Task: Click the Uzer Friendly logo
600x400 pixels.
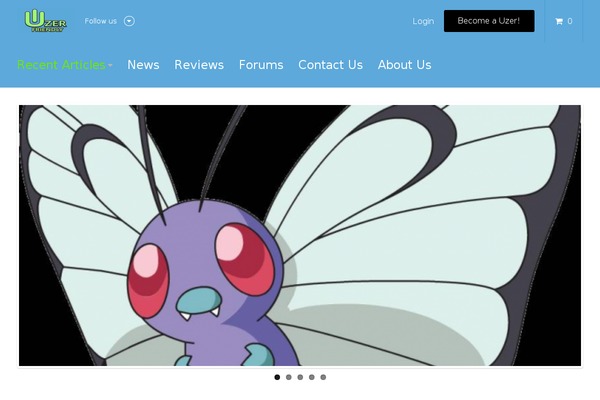Action: pyautogui.click(x=46, y=21)
